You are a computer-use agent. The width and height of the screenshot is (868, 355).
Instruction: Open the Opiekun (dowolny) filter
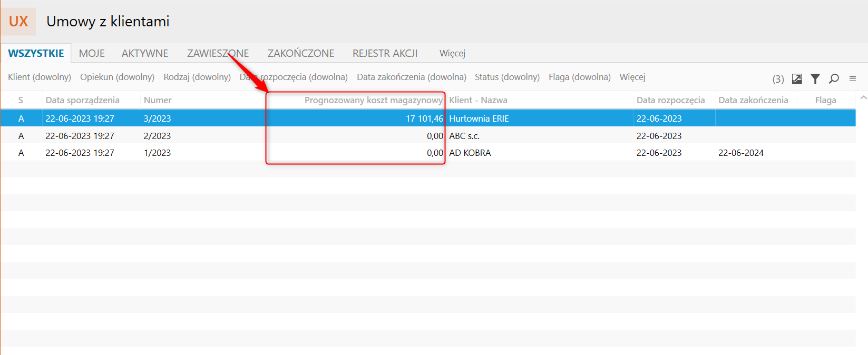point(117,77)
